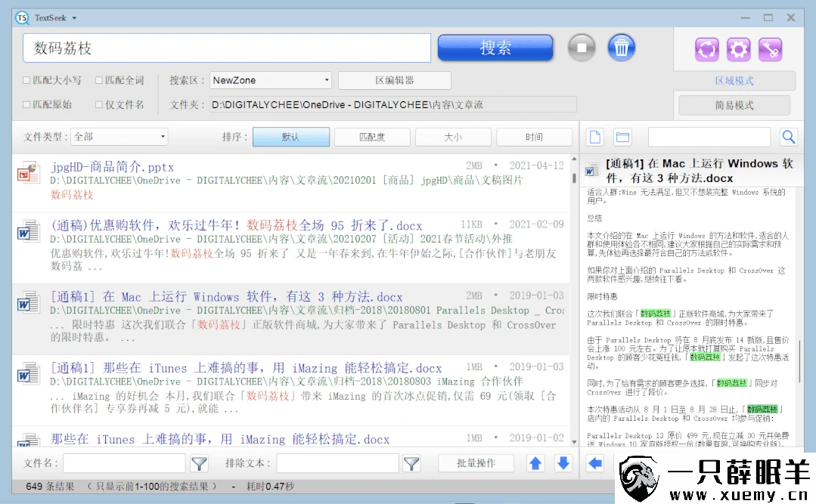Click the 限时特惠 heading in preview

click(x=603, y=296)
